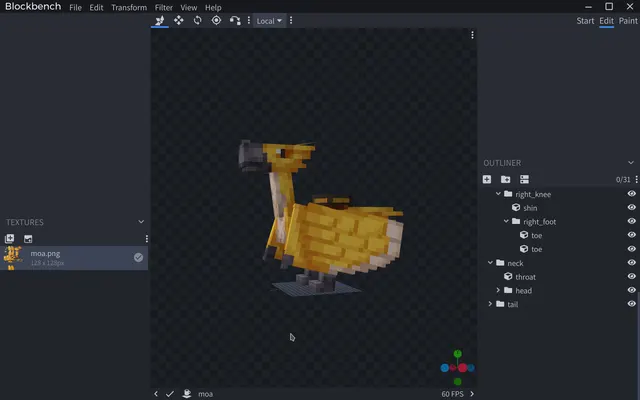Hide the second toe cube
The width and height of the screenshot is (640, 400).
click(631, 249)
